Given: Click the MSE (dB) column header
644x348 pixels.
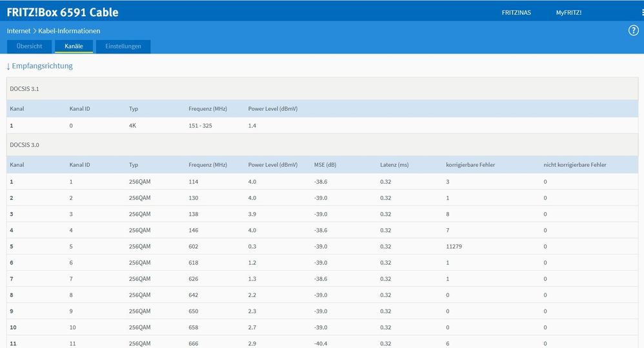Looking at the screenshot, I should click(x=325, y=165).
